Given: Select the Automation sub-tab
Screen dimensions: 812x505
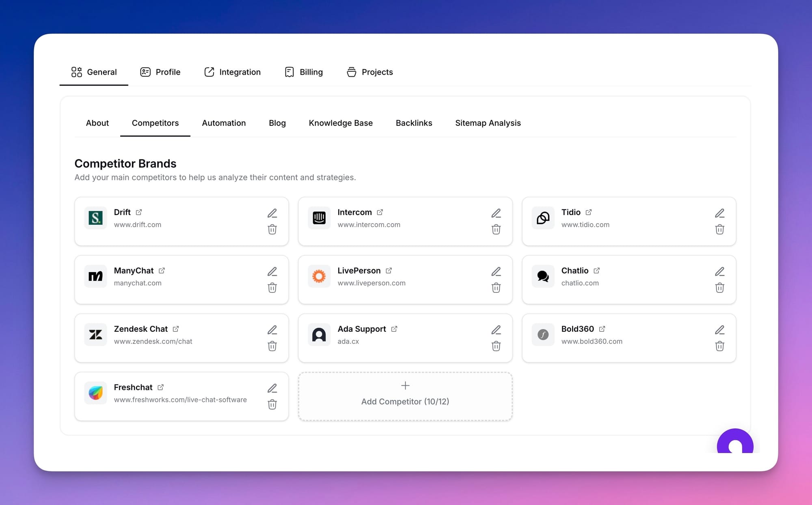Looking at the screenshot, I should pos(224,123).
